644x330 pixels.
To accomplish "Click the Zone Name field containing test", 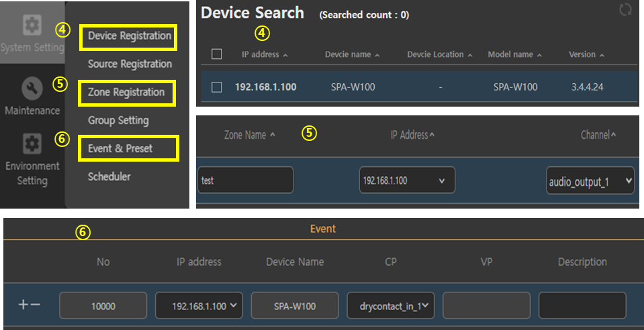I will point(245,180).
